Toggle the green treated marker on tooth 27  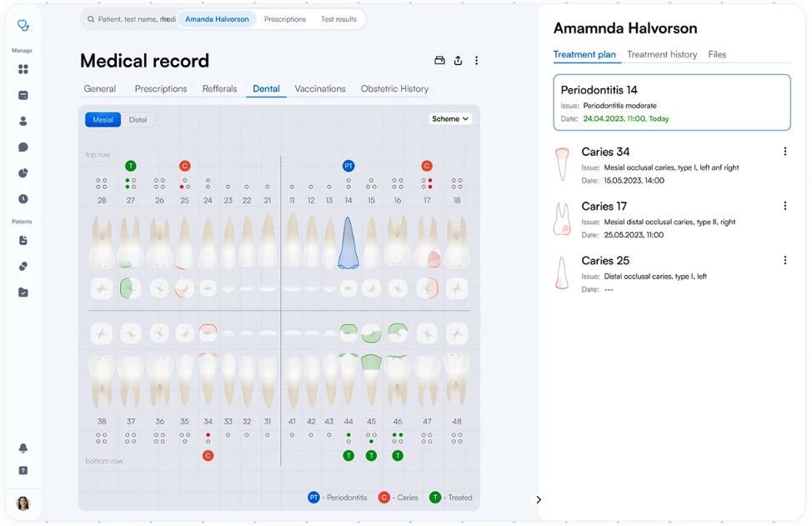(x=130, y=166)
